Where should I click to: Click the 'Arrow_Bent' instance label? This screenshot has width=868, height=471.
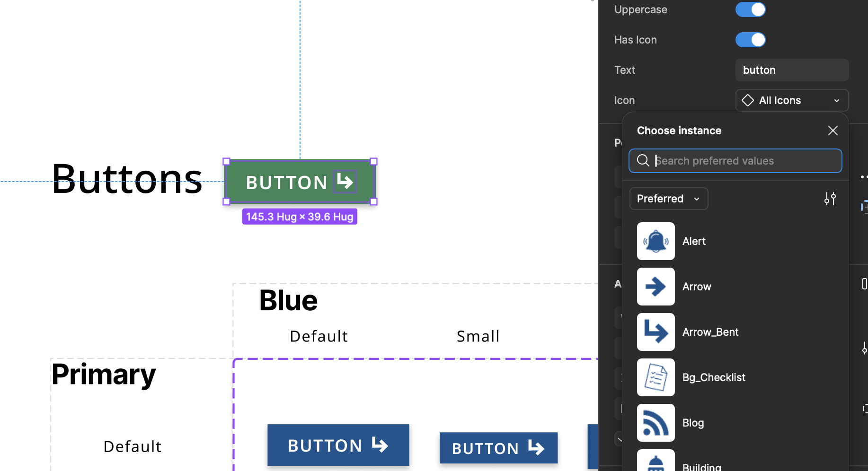point(710,332)
